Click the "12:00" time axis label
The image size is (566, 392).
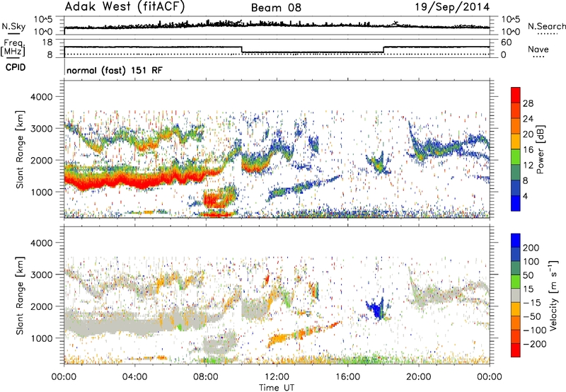tap(277, 377)
